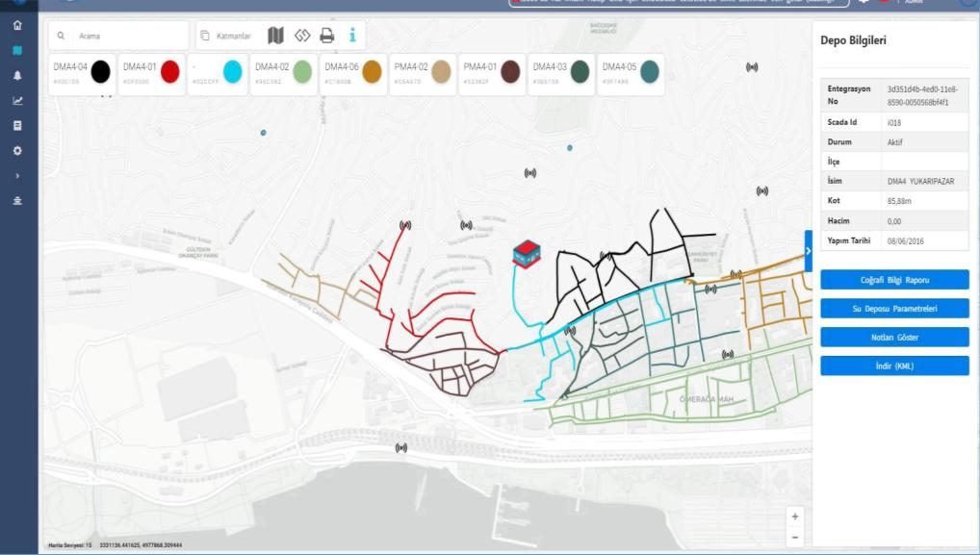This screenshot has height=555, width=980.
Task: Open Su Deposu Parametreleri
Action: click(x=894, y=309)
